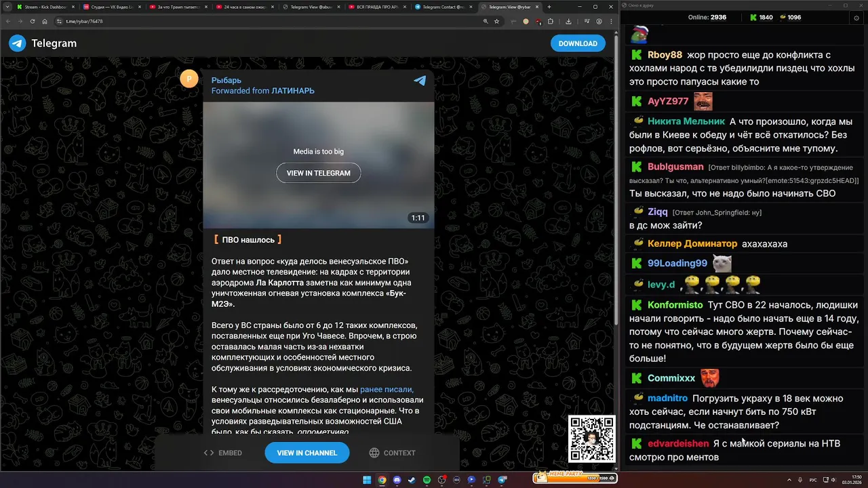868x488 pixels.
Task: Open the Chrome three-dot menu
Action: [x=610, y=21]
